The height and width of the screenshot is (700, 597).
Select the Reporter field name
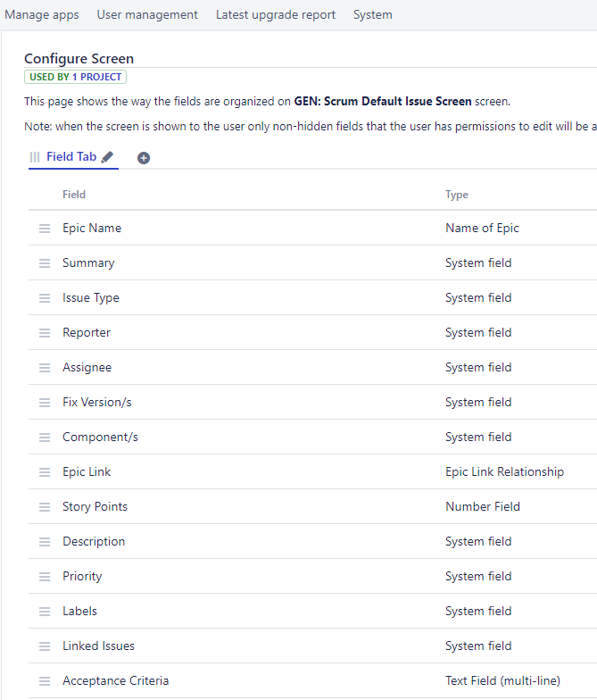tap(87, 332)
